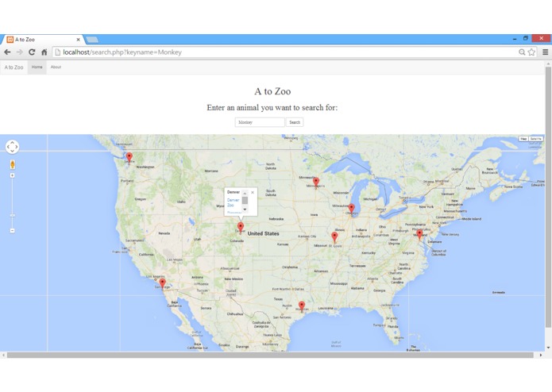552x392 pixels.
Task: Click the page file icon in address bar
Action: [58, 52]
